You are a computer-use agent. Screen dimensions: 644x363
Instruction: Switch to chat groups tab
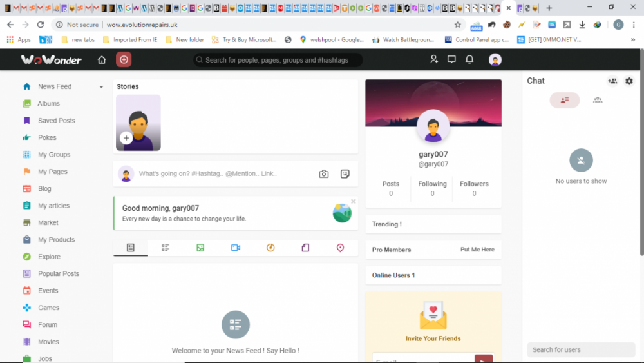point(598,100)
